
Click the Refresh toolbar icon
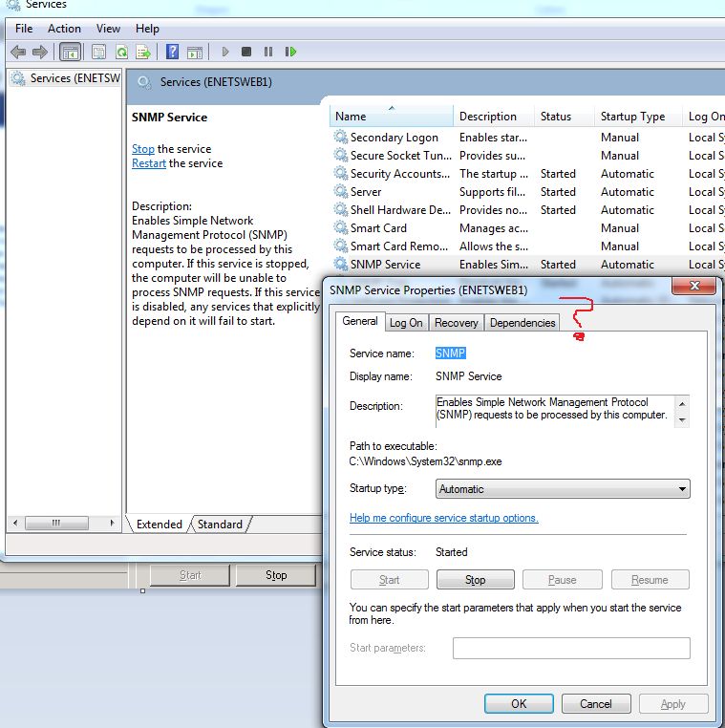tap(121, 52)
